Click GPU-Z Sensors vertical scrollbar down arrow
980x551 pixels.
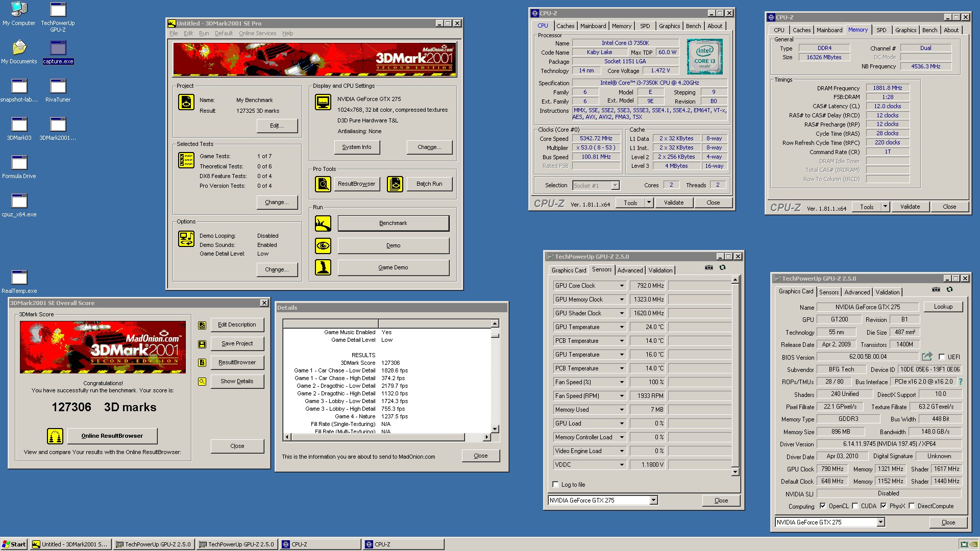735,472
